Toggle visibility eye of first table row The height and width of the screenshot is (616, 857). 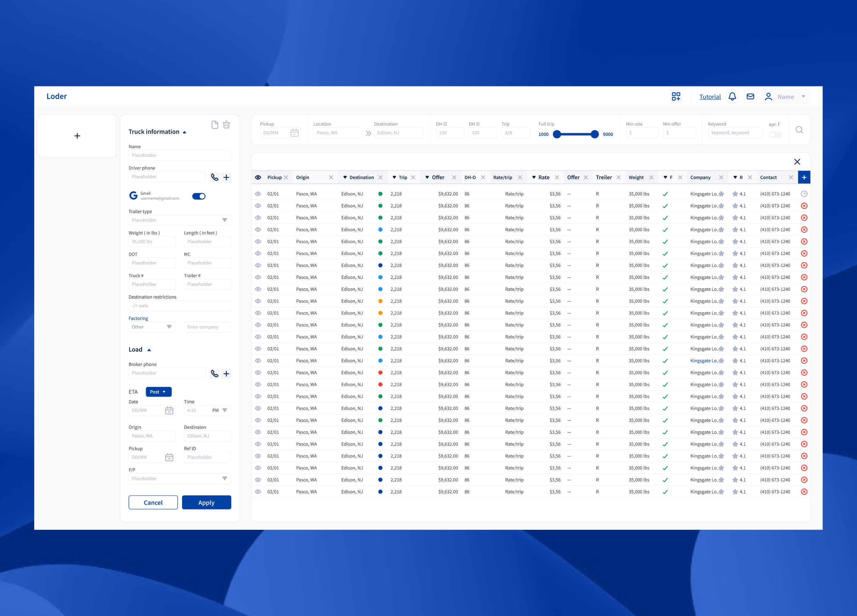(x=258, y=194)
